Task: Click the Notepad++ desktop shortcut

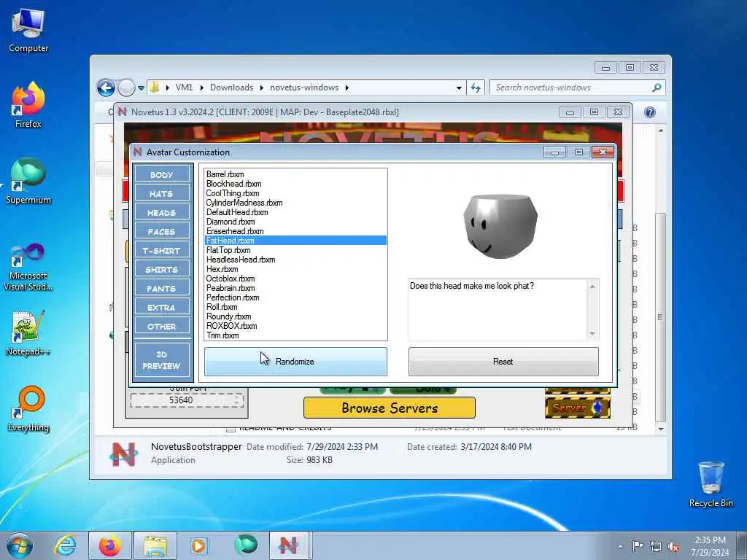Action: pos(28,333)
